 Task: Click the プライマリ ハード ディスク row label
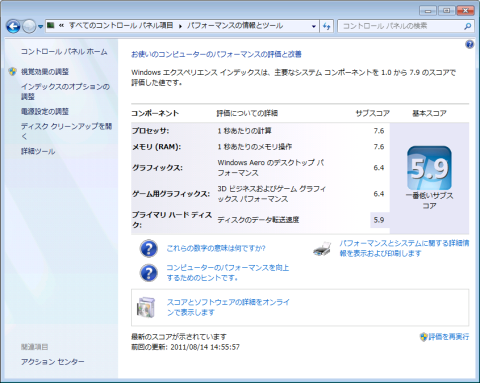click(x=172, y=220)
